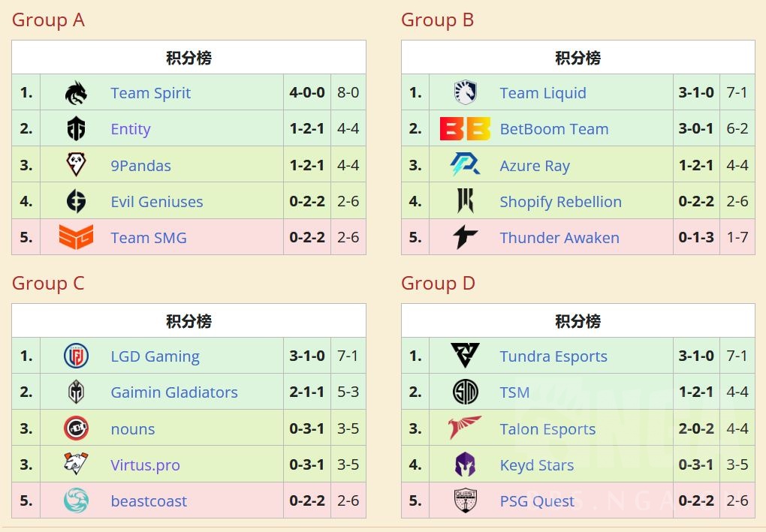
Task: Click the Azure Ray logo
Action: pos(465,165)
